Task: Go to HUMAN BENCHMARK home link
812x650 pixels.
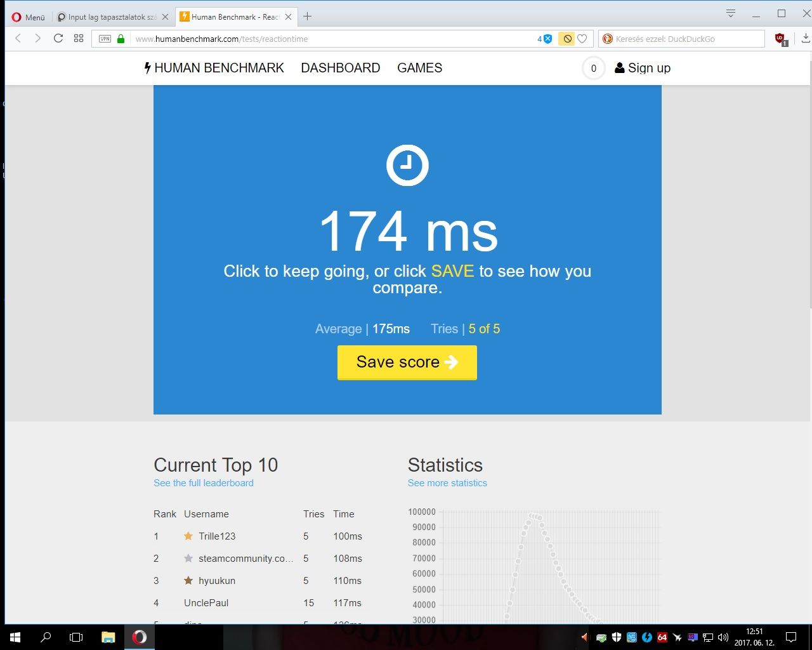Action: pos(214,68)
